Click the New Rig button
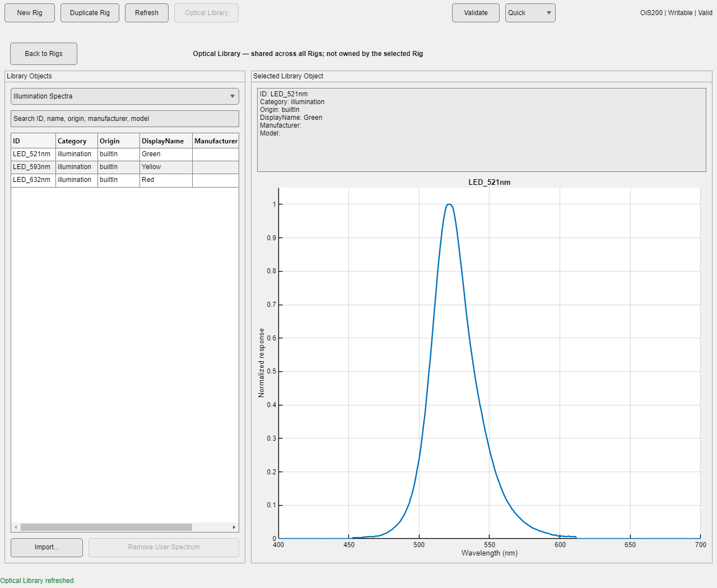The height and width of the screenshot is (588, 717). (30, 13)
